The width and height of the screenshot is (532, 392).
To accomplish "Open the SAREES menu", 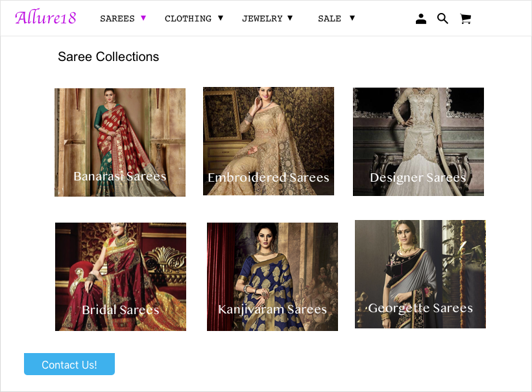I will (117, 18).
